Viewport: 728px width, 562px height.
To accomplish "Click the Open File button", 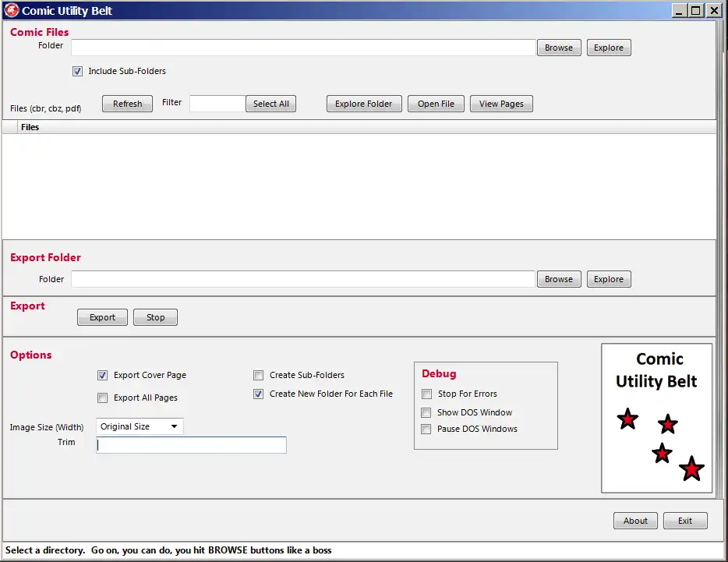I will [436, 104].
